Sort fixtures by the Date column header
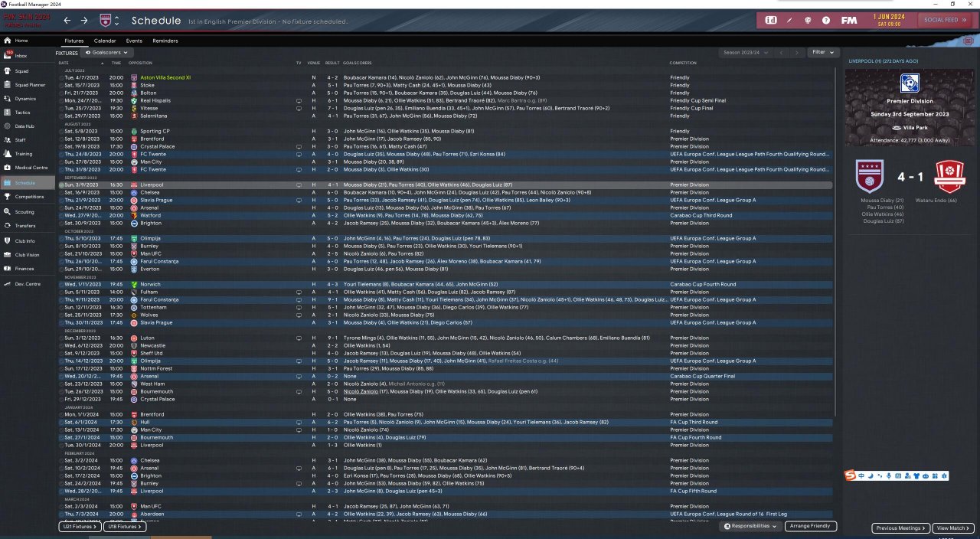This screenshot has width=980, height=539. click(x=64, y=63)
